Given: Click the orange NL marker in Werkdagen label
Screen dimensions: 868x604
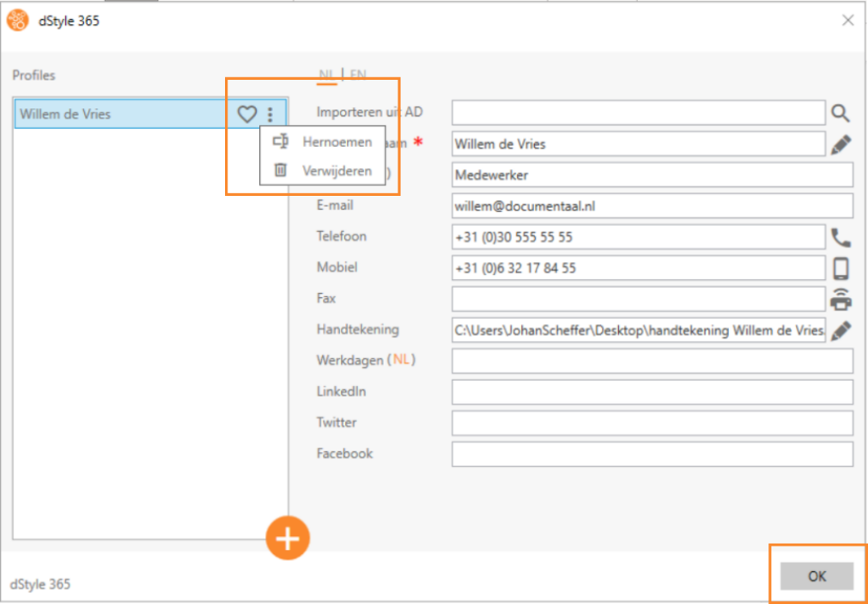Looking at the screenshot, I should (x=402, y=360).
